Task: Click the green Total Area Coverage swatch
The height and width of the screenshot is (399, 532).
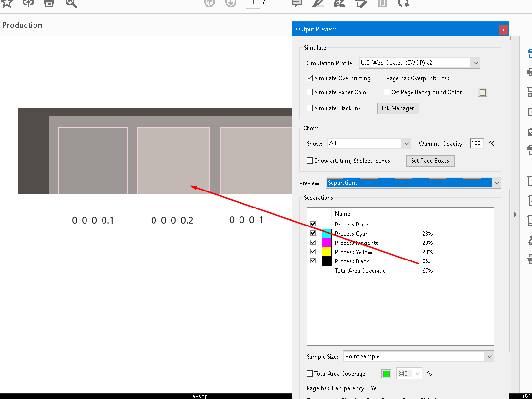Action: [x=386, y=374]
